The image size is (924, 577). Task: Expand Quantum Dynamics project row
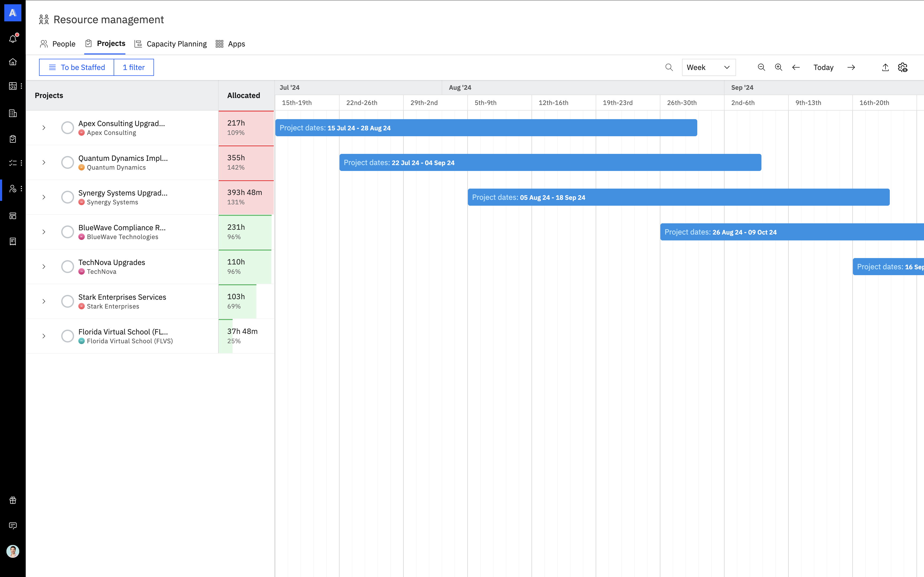(44, 162)
